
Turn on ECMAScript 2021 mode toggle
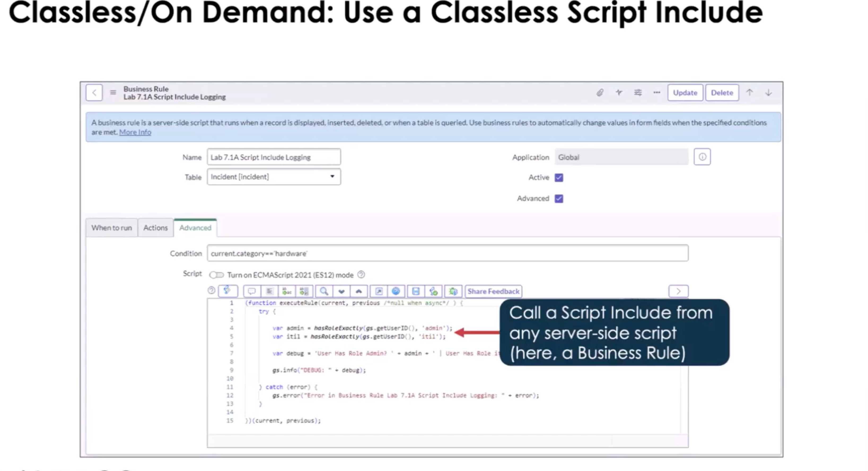click(216, 275)
